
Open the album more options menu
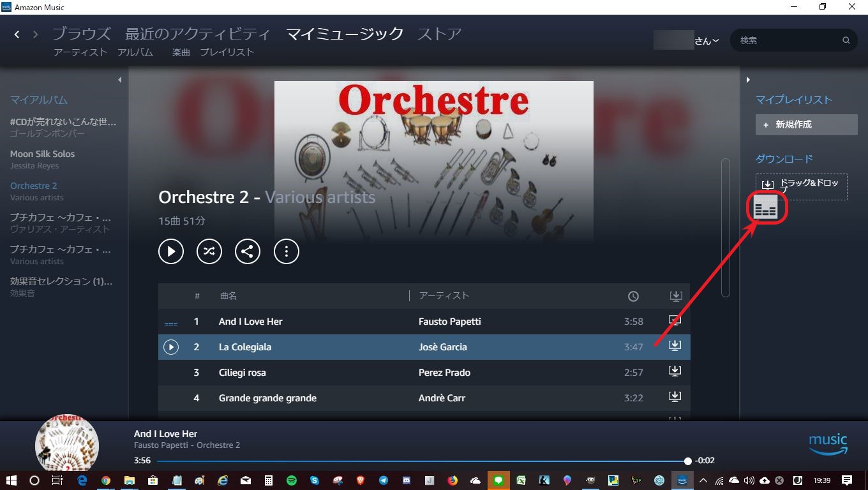tap(287, 251)
